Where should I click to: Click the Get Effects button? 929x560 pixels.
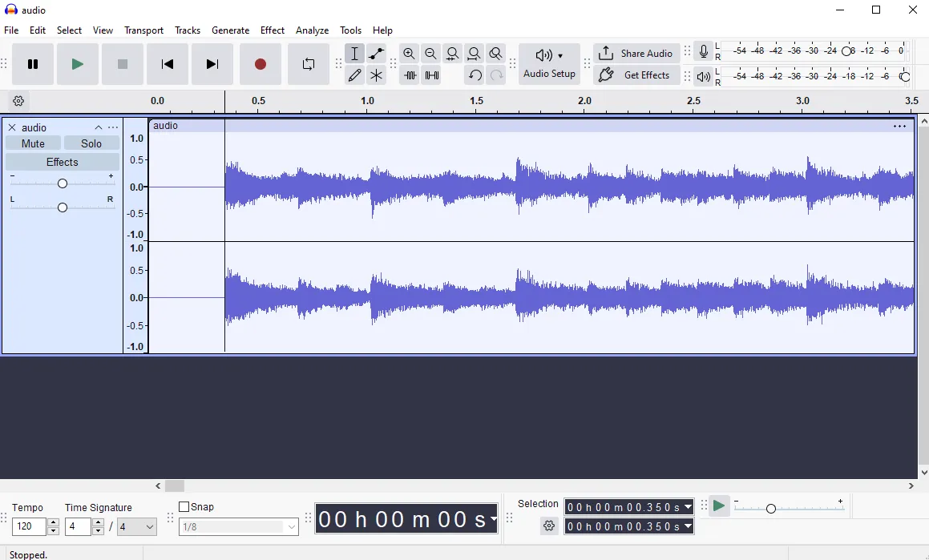click(x=636, y=75)
